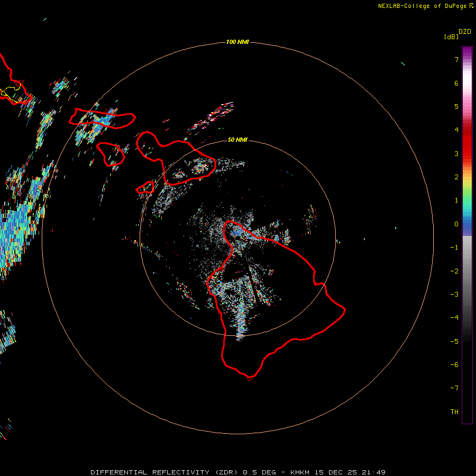The width and height of the screenshot is (476, 476).
Task: Click the '7' value on color scale
Action: (x=456, y=60)
